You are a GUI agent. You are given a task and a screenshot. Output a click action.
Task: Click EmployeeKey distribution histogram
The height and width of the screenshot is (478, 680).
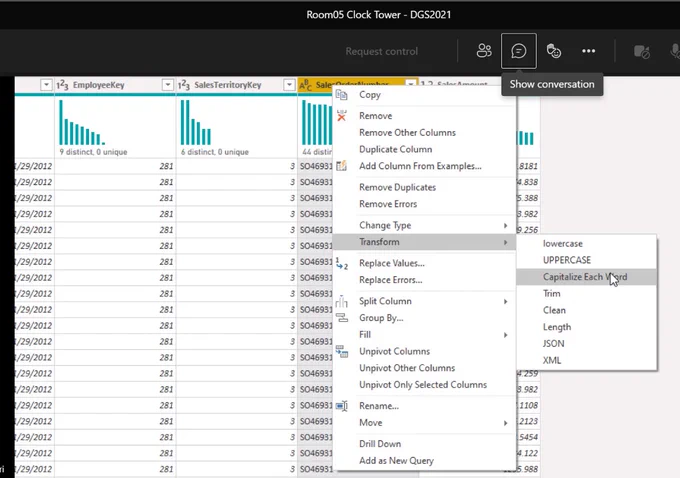82,122
